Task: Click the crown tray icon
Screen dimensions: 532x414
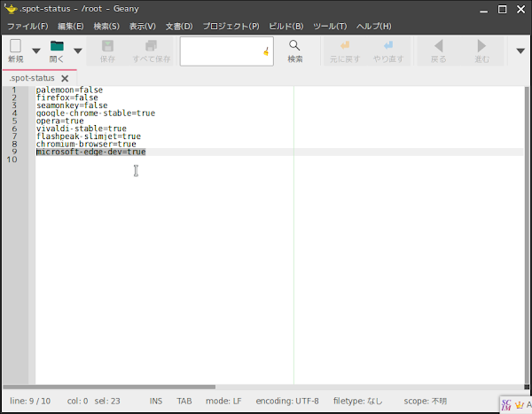Action: pos(519,405)
